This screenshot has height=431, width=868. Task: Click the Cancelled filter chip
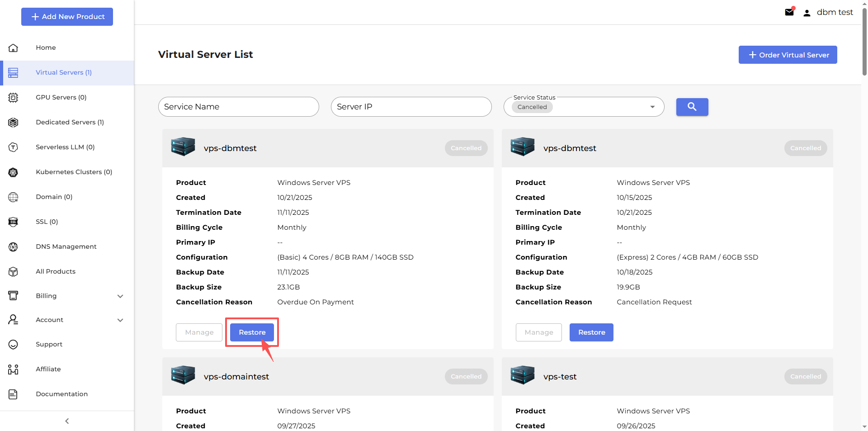(532, 107)
